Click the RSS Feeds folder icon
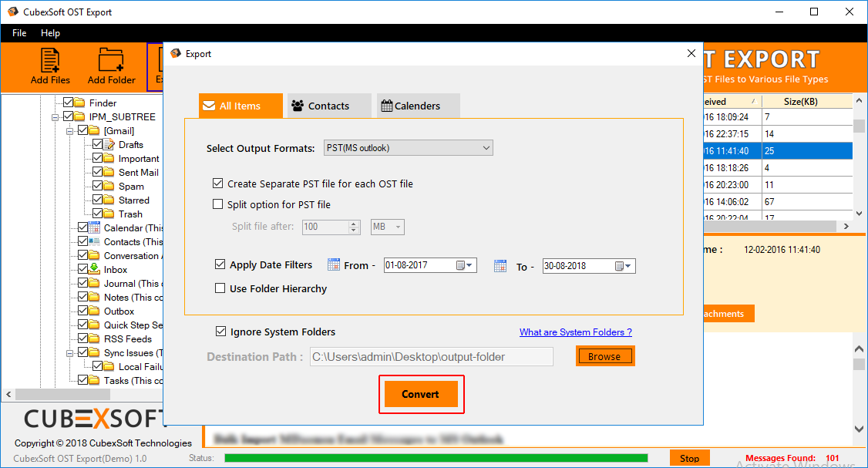The width and height of the screenshot is (868, 468). click(94, 338)
